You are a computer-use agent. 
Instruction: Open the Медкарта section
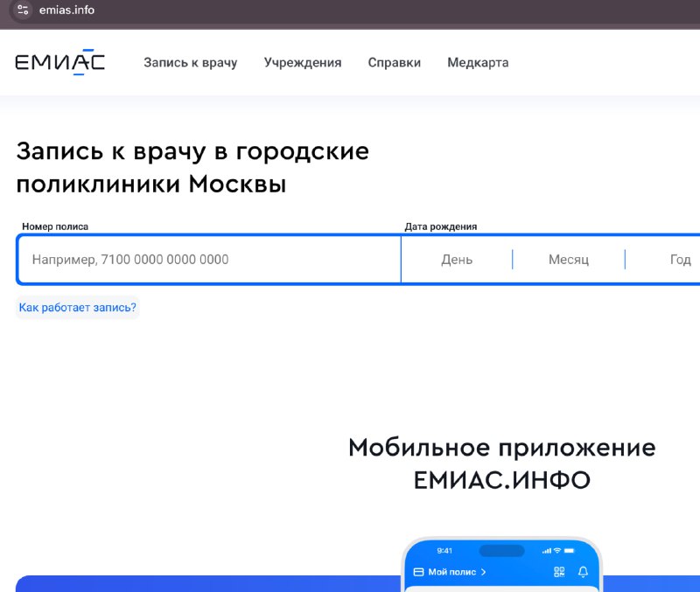[478, 62]
